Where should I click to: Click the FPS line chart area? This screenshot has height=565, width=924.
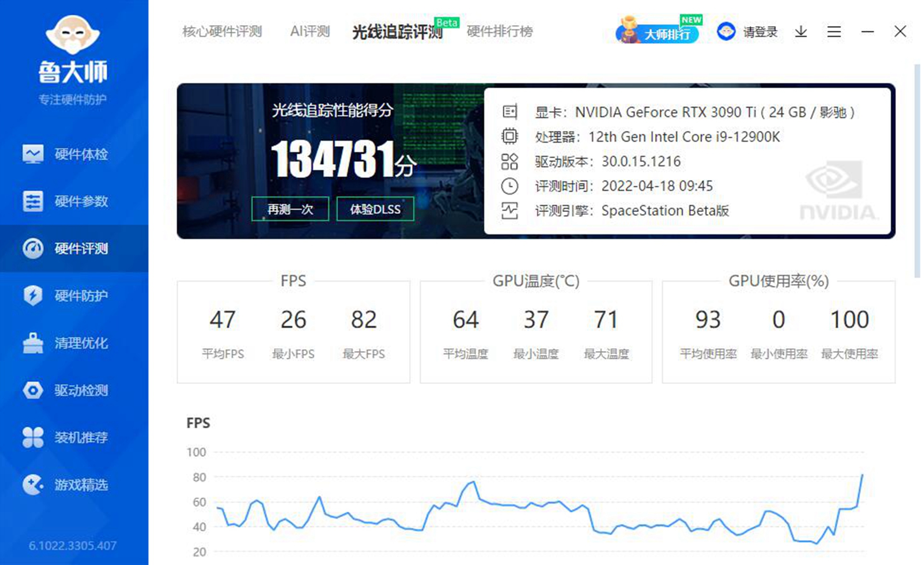(529, 510)
